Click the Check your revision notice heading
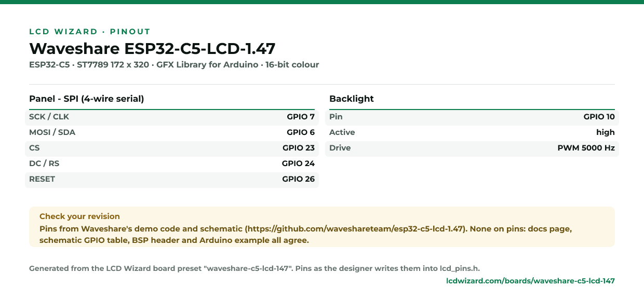Screen dimensions: 644x300 (79, 216)
